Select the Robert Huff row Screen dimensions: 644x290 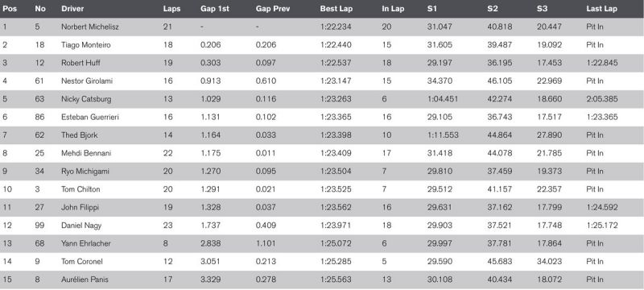coord(322,63)
